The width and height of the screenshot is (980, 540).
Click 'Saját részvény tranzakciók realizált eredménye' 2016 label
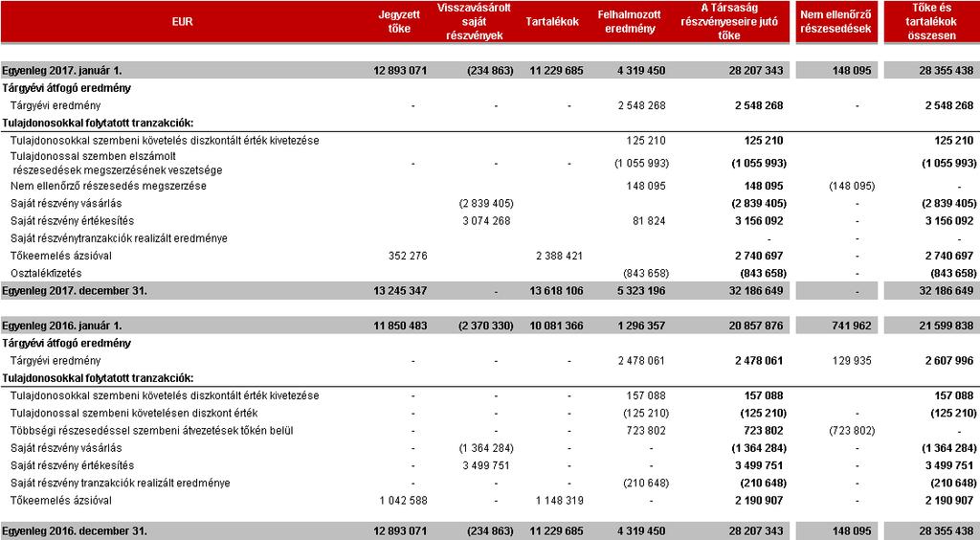click(x=120, y=484)
